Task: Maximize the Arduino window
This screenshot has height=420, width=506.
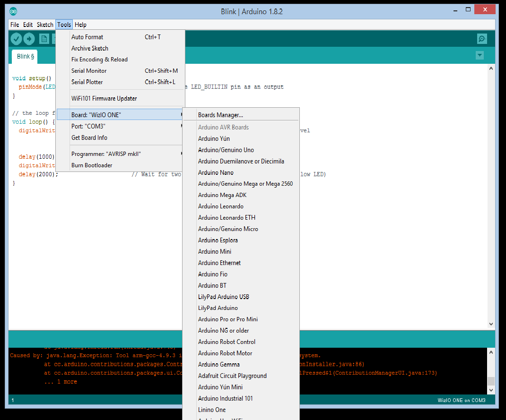Action: [x=468, y=9]
